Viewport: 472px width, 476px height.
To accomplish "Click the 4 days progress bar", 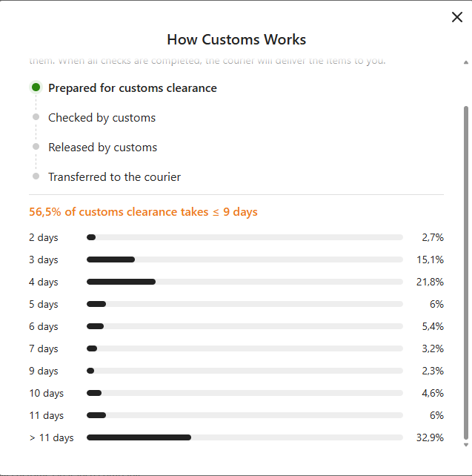I will tap(245, 282).
